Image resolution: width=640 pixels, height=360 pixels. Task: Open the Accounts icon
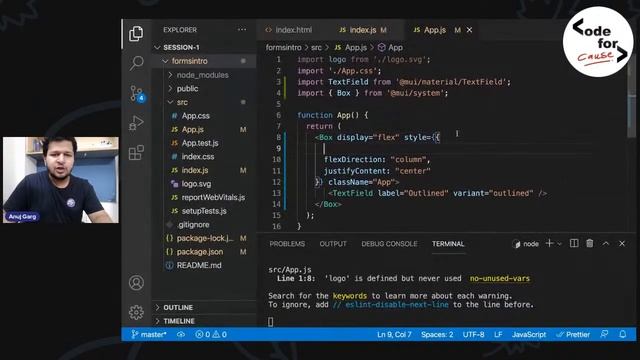[136, 282]
